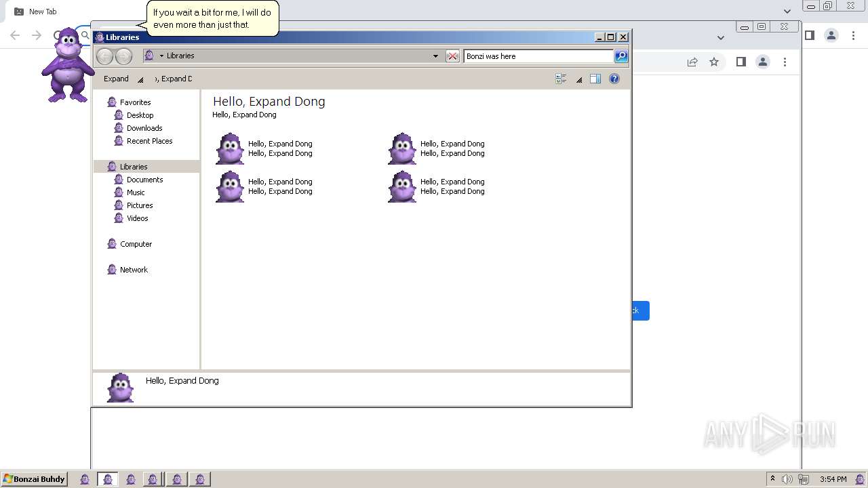Click 'Hello, Expand Dong' details pane text

[x=182, y=381]
